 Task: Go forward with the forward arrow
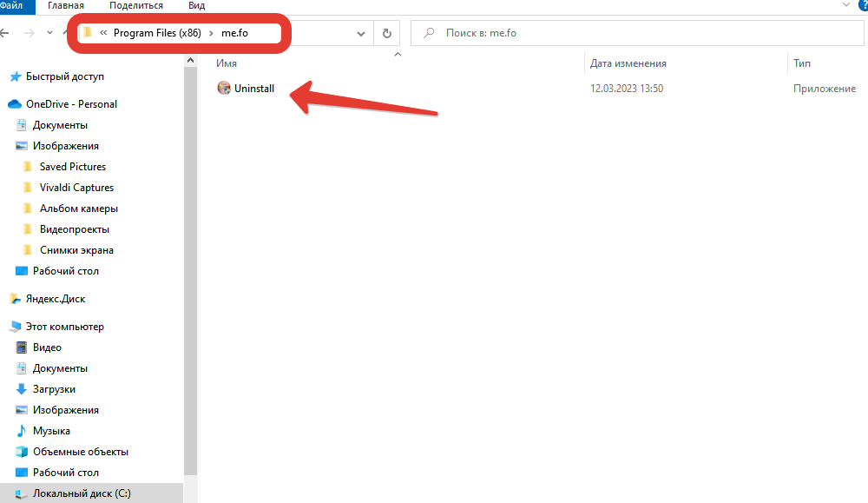click(30, 33)
